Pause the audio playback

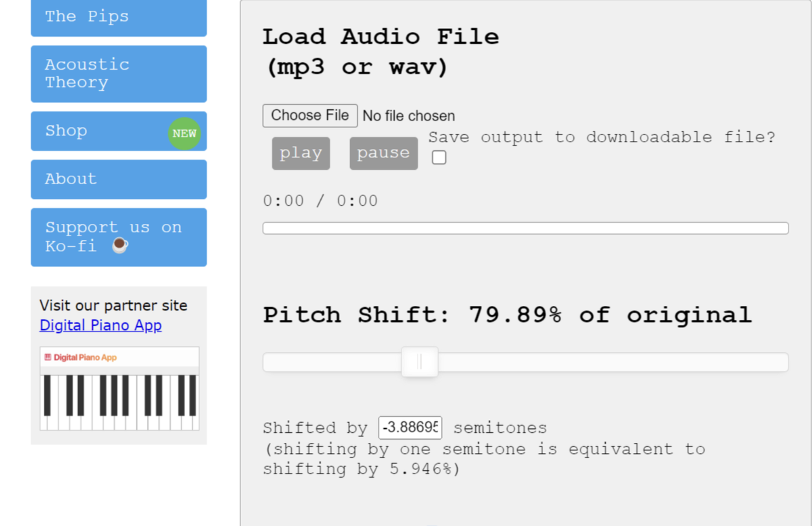383,154
